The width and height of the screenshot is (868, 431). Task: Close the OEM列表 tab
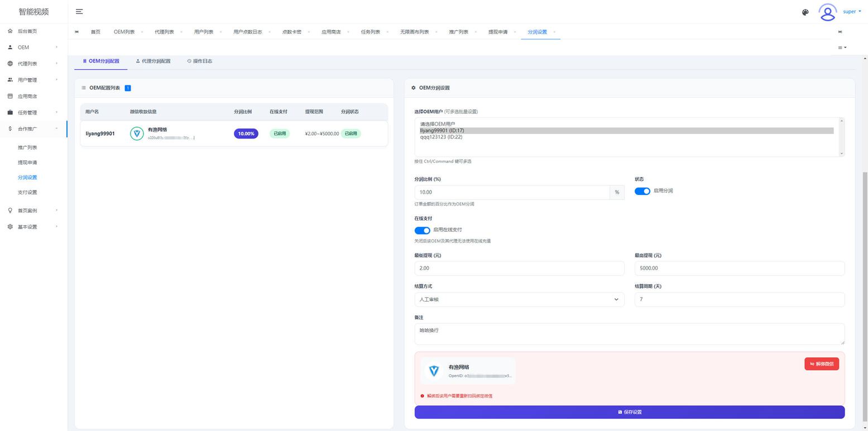pyautogui.click(x=142, y=32)
